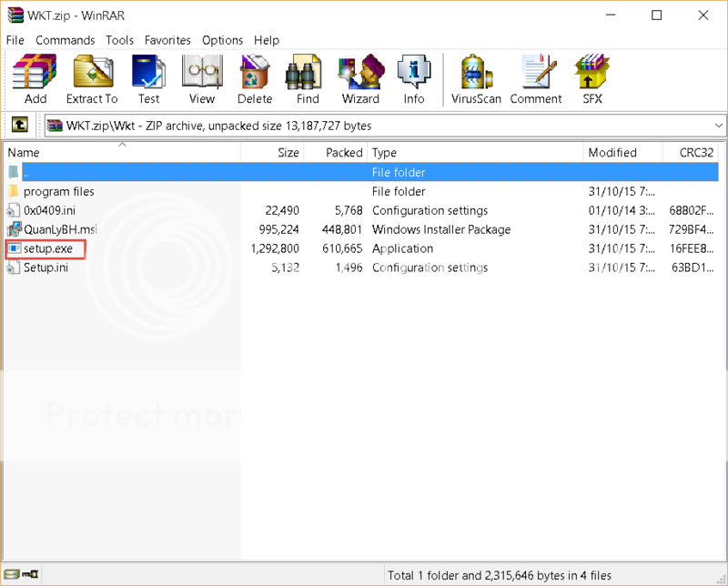Run VirusScan on the archive
The width and height of the screenshot is (728, 586).
pyautogui.click(x=476, y=79)
